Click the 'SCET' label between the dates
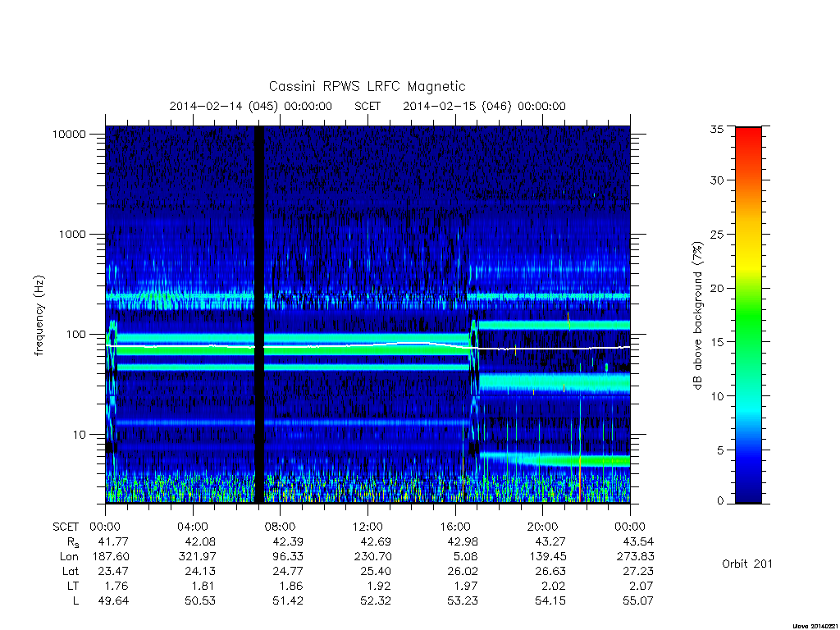Image resolution: width=840 pixels, height=630 pixels. point(367,106)
